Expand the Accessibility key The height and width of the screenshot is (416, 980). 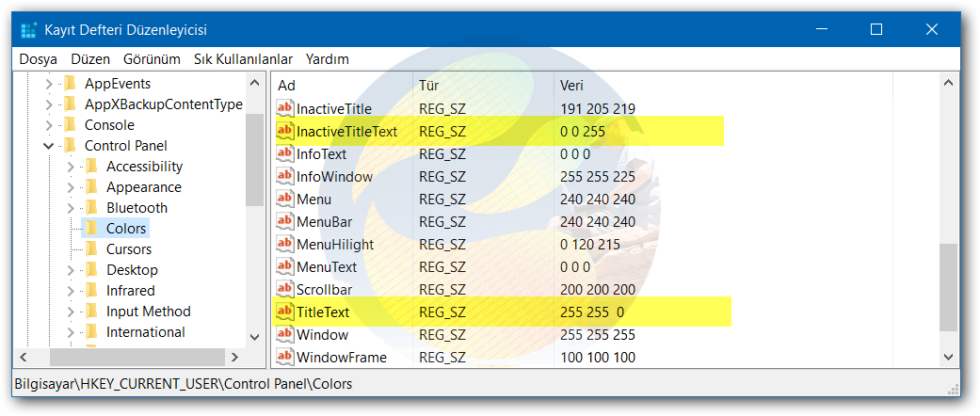(71, 167)
